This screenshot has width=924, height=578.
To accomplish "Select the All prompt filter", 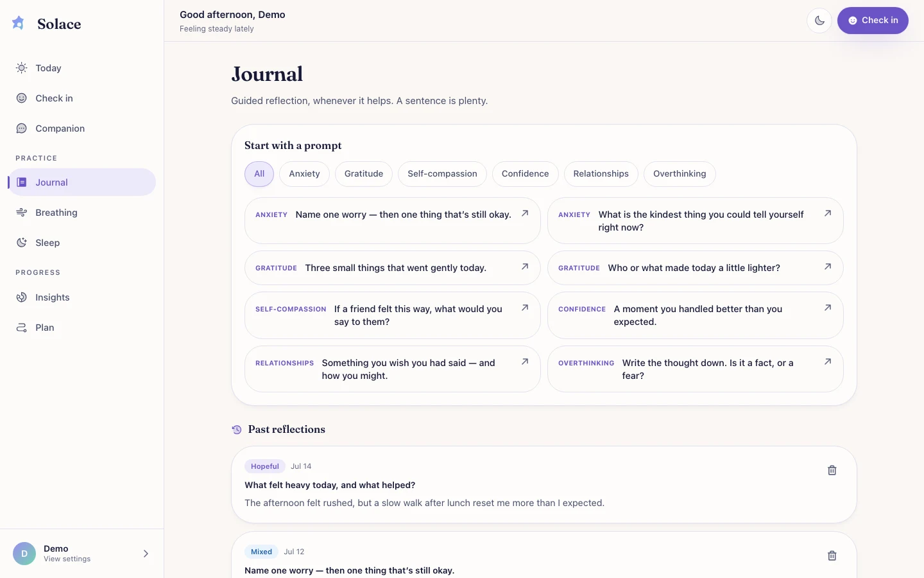I will coord(259,174).
